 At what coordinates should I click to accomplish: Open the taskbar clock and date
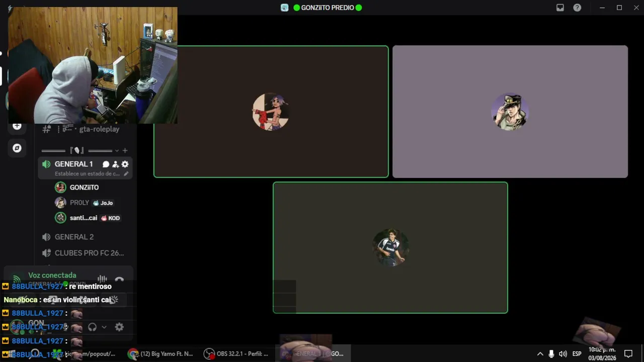602,353
